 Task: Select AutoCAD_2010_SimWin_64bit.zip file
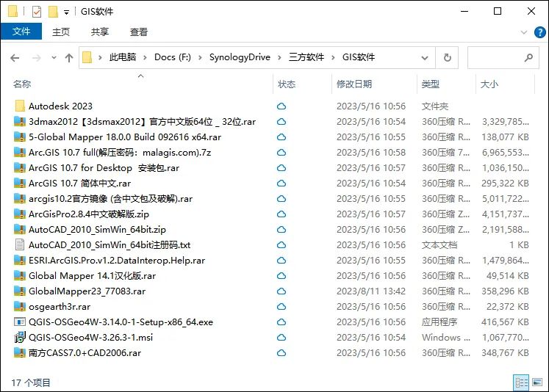[97, 229]
